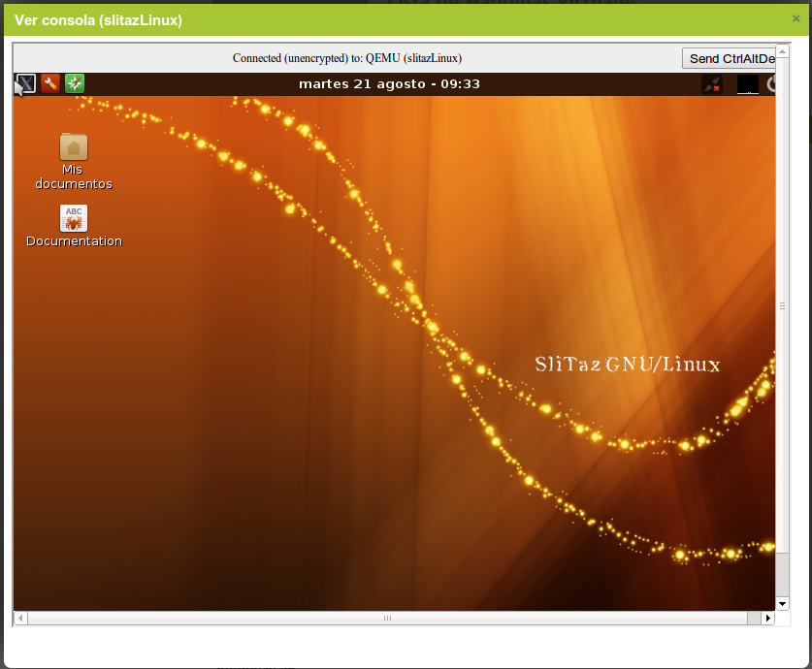Screen dimensions: 812x669
Task: Close the Ver consola dialog
Action: [x=796, y=18]
